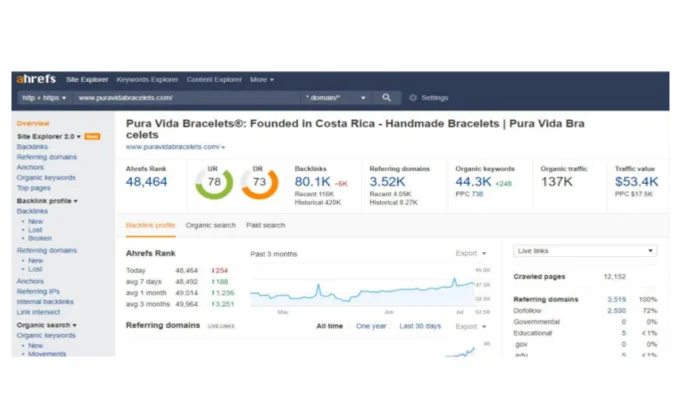Click Traffic value $53.4K
The height and width of the screenshot is (409, 680).
tap(636, 182)
